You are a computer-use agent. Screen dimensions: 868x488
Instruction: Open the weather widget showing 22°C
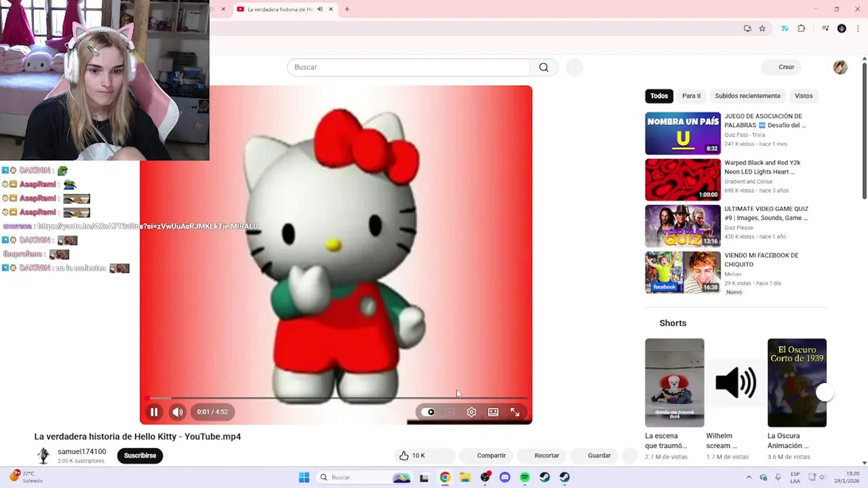pos(26,477)
